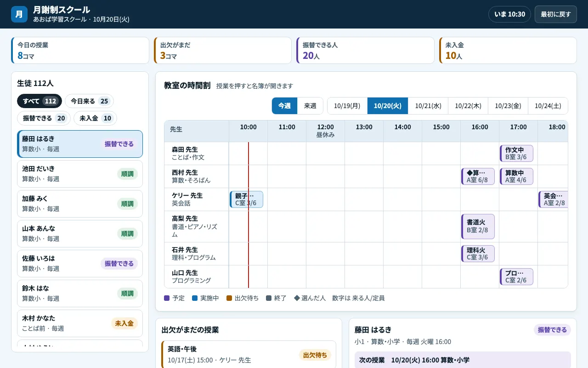
Task: Switch timetable to 来週
Action: [310, 106]
